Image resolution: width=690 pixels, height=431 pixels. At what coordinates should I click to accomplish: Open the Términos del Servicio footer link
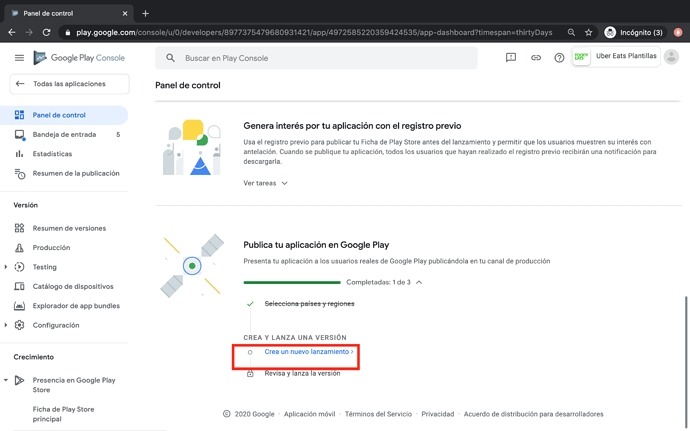pyautogui.click(x=378, y=414)
